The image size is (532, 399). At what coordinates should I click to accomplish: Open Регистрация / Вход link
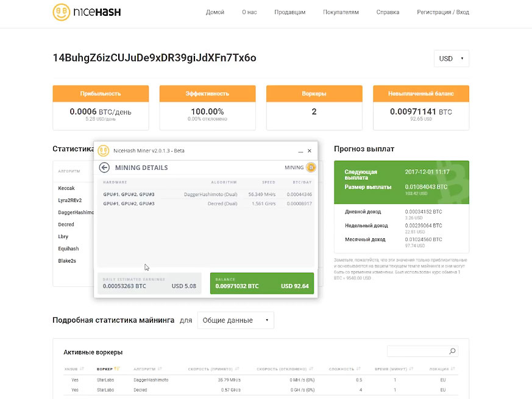pyautogui.click(x=443, y=12)
